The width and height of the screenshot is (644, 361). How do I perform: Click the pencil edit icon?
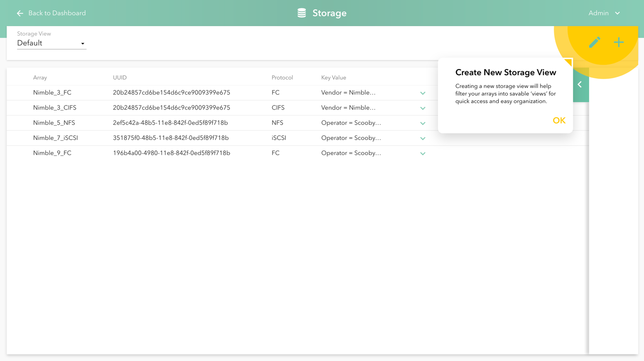tap(594, 42)
